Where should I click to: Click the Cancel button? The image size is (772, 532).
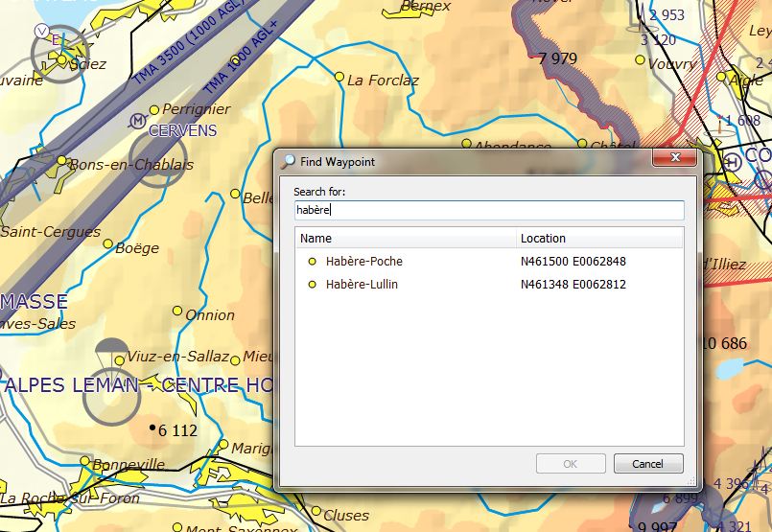point(648,464)
